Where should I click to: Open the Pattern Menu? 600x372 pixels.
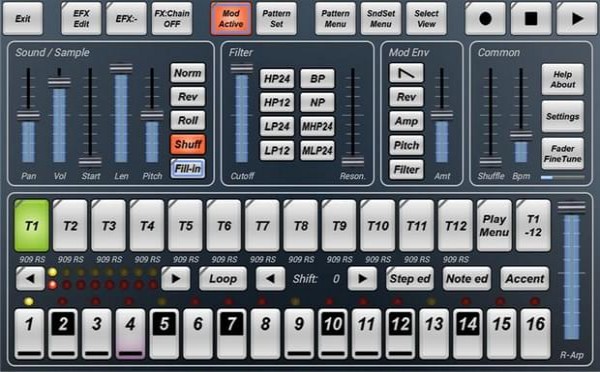pyautogui.click(x=335, y=18)
